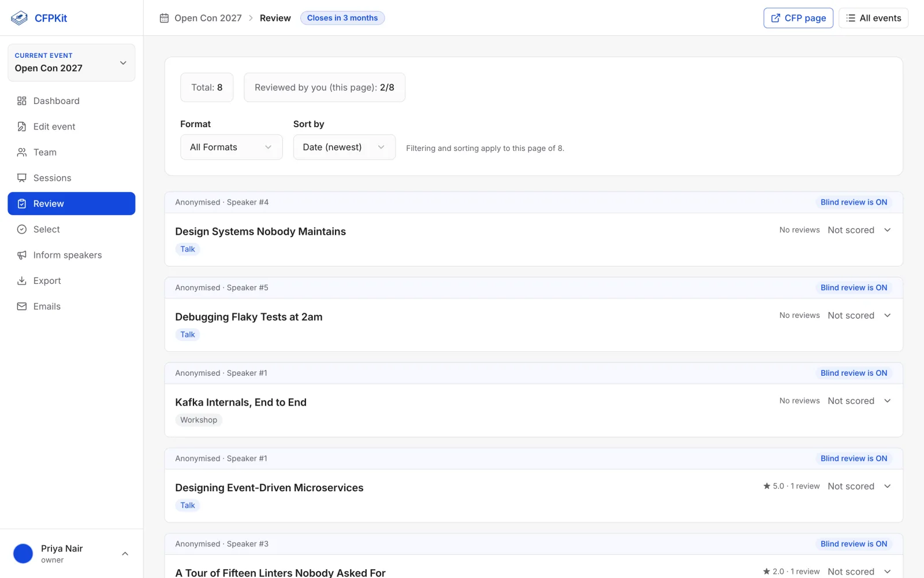924x578 pixels.
Task: Click the CFPKit logo icon
Action: click(x=19, y=18)
